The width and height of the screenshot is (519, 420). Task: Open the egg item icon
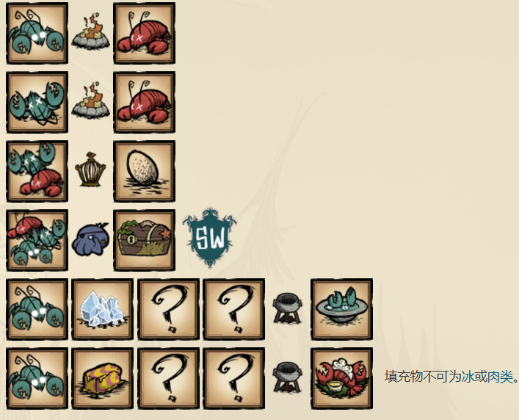pos(145,171)
